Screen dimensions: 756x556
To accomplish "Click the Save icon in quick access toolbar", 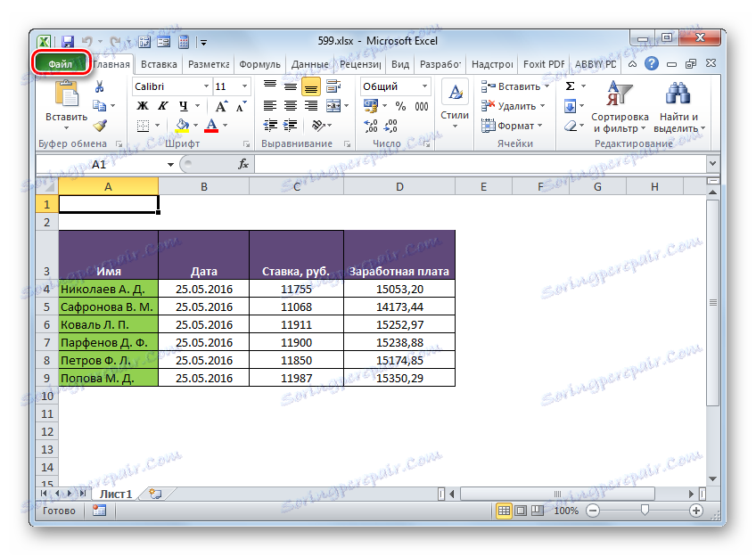I will click(x=68, y=42).
